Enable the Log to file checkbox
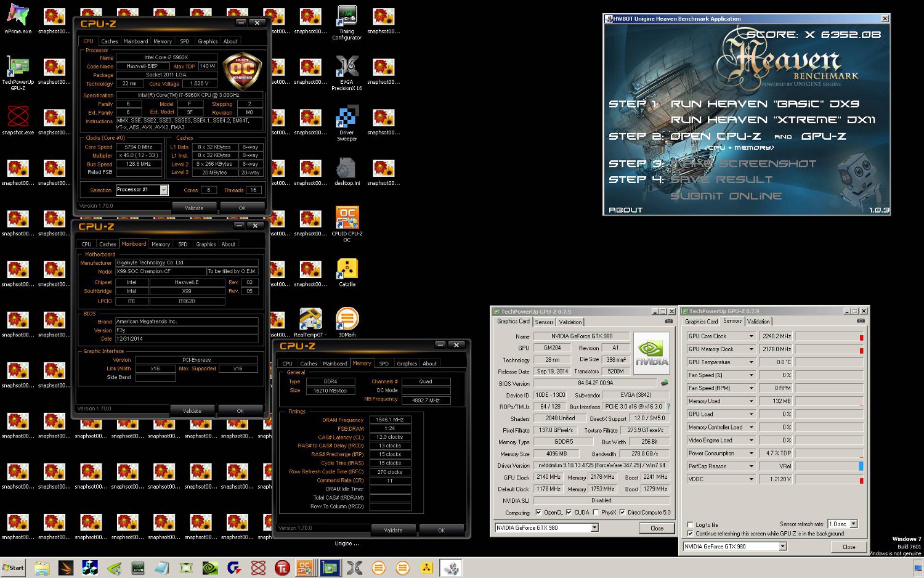 click(x=690, y=525)
